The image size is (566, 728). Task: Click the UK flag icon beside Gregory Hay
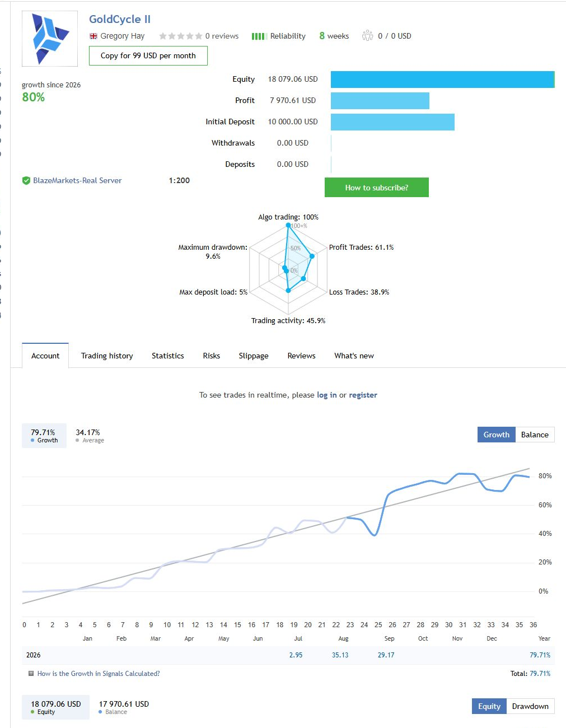pos(93,36)
